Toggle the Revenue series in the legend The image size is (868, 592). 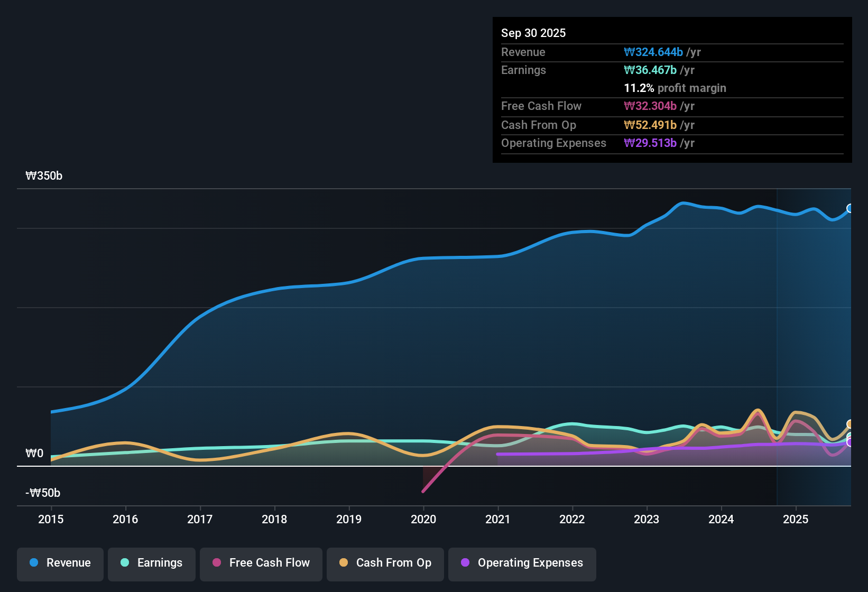click(x=60, y=563)
